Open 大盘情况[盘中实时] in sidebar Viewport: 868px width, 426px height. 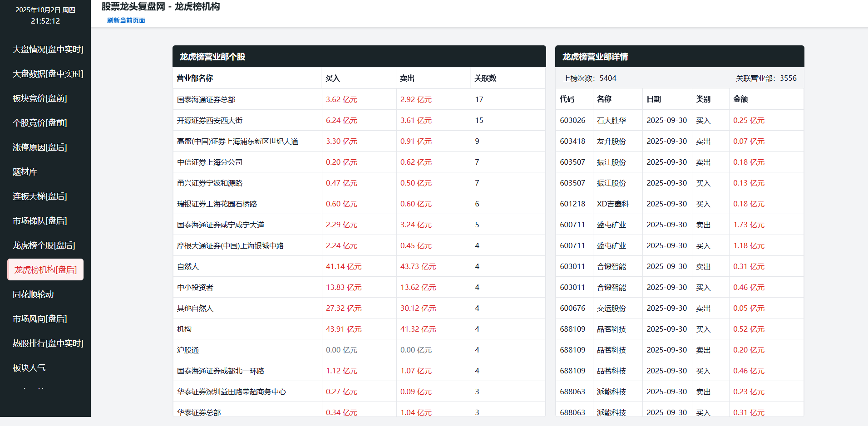pyautogui.click(x=48, y=49)
